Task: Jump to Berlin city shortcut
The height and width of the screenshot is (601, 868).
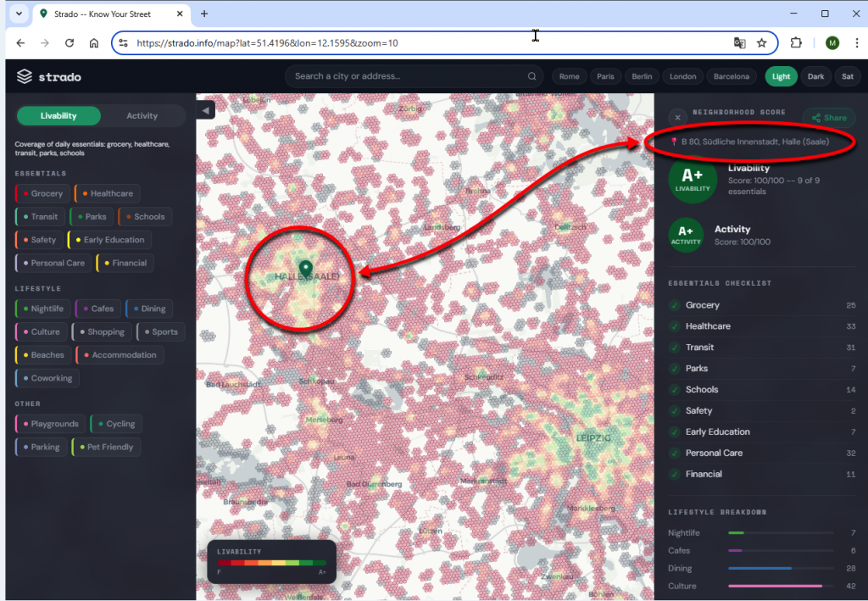Action: (x=642, y=76)
